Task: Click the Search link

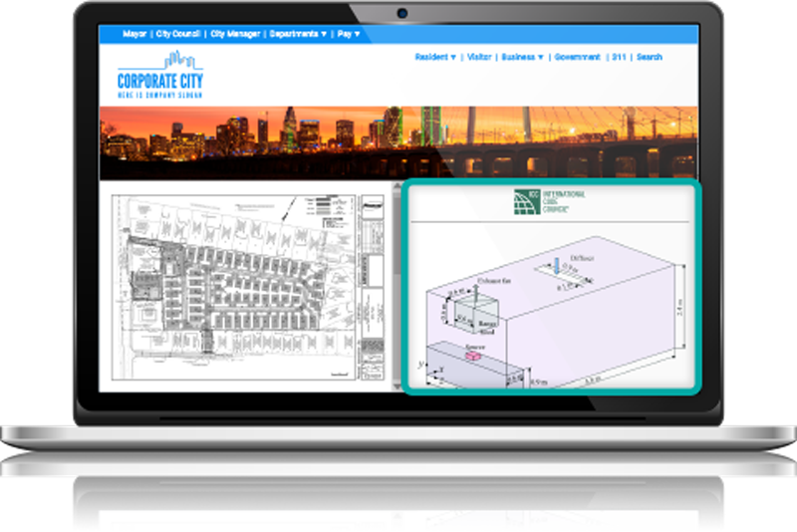Action: 650,57
